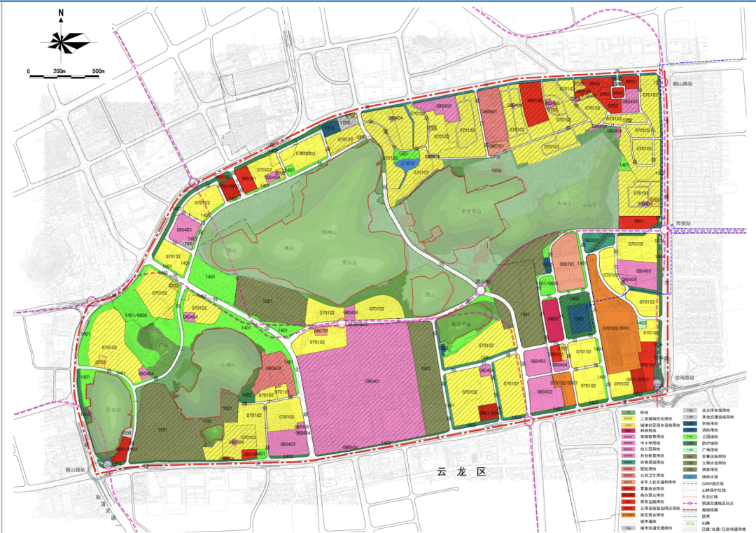Viewport: 756px width, 533px height.
Task: Click the 殡葬用地 legend text
Action: click(x=710, y=469)
